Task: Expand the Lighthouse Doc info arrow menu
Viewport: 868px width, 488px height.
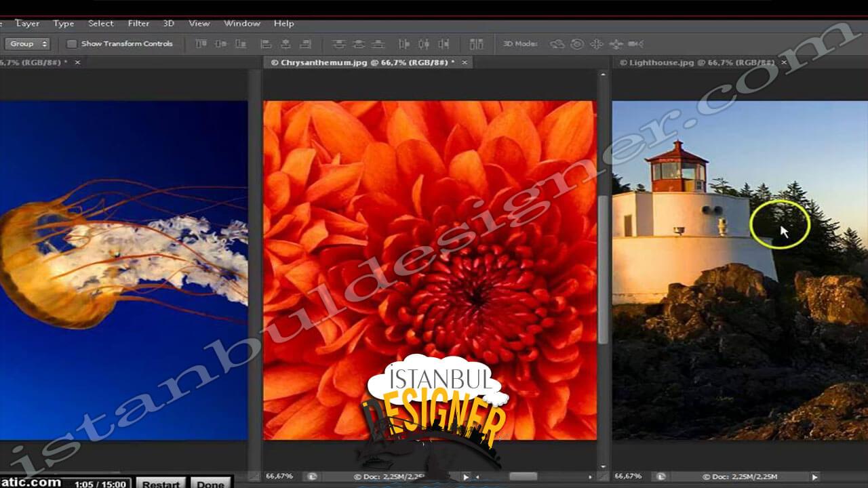Action: [x=814, y=477]
